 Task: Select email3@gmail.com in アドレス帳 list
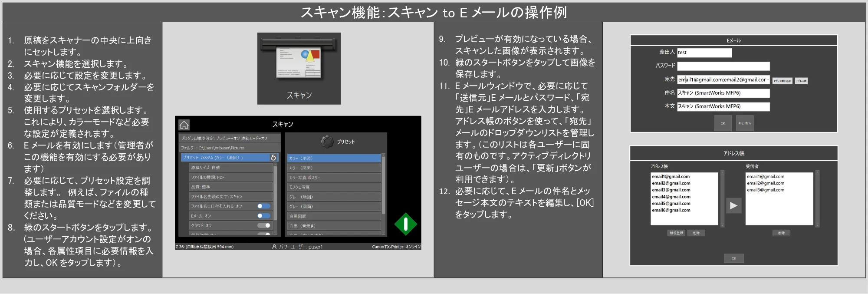coord(671,190)
